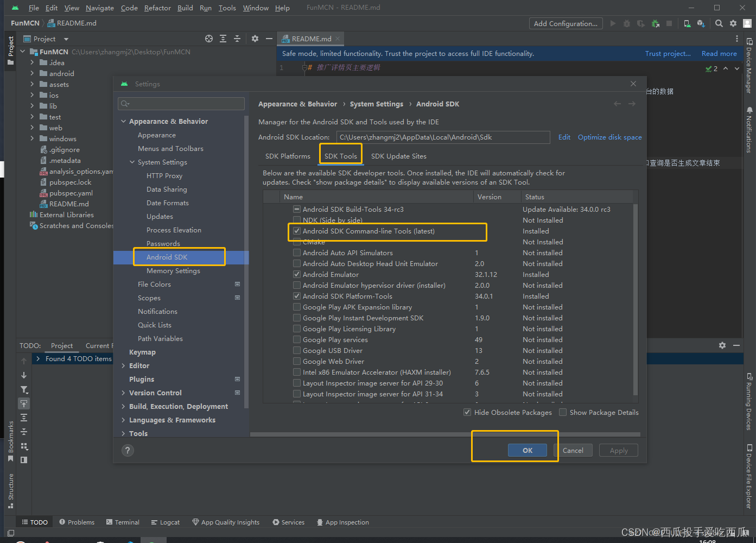Toggle Android SDK Build-Tools 34-rc3 checkbox
The width and height of the screenshot is (756, 543).
(x=297, y=209)
